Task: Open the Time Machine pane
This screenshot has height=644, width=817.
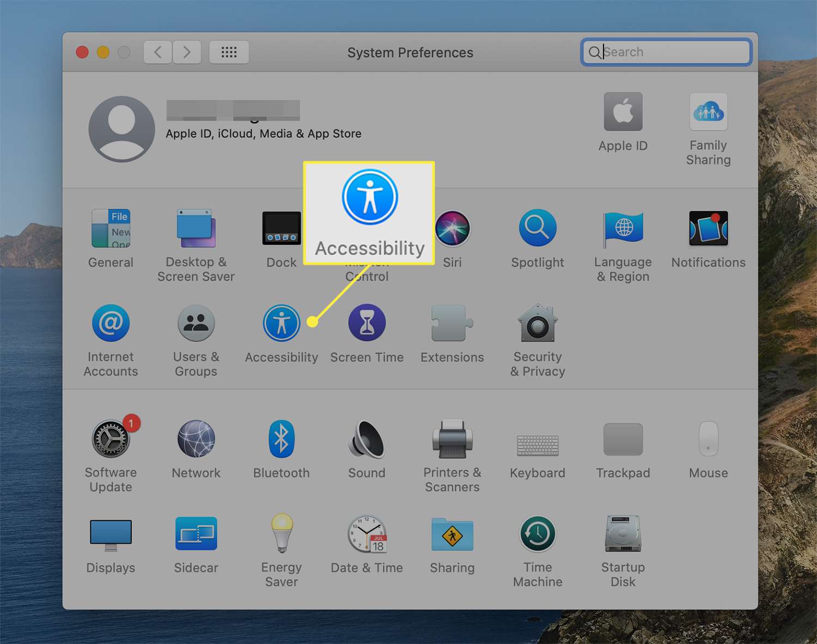Action: click(537, 534)
